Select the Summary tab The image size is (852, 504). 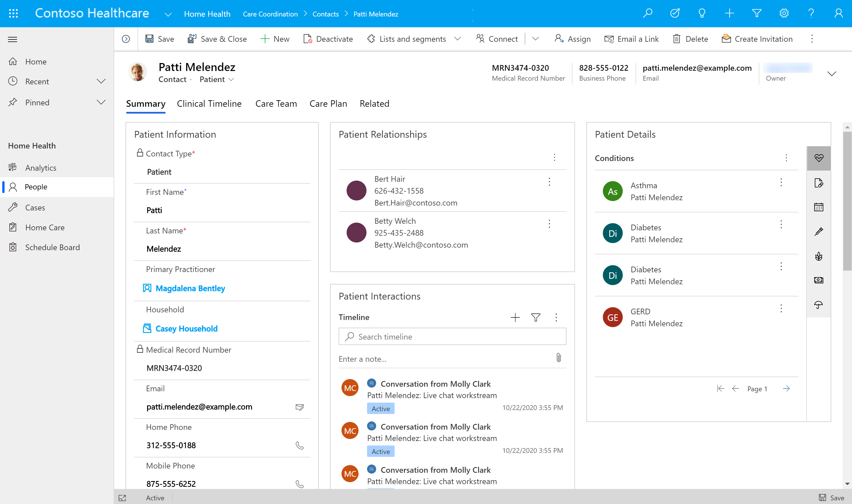click(146, 104)
